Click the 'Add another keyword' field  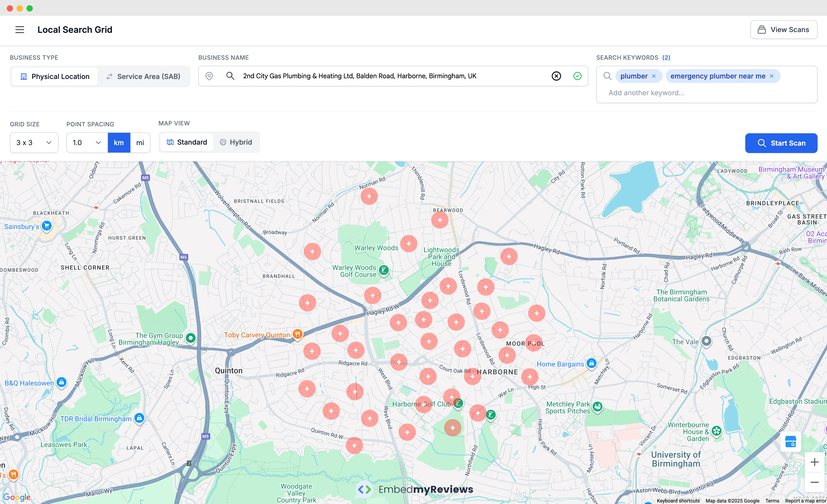point(646,93)
